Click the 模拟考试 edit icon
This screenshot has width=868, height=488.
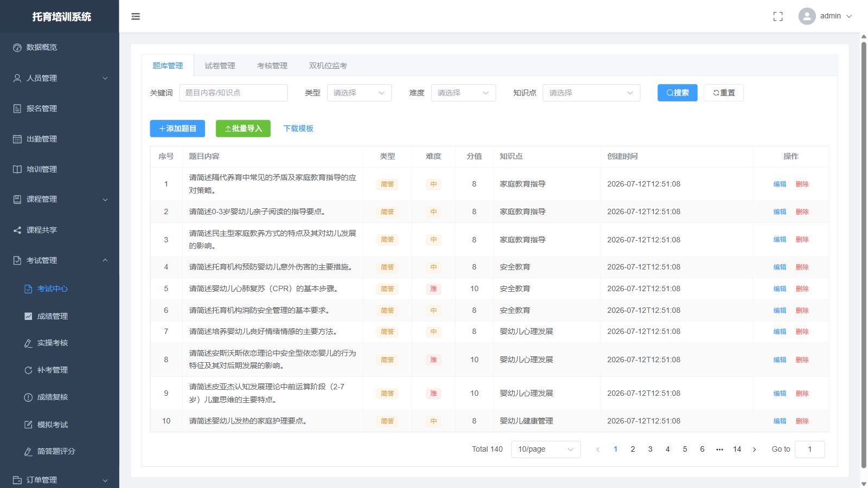[x=28, y=425]
